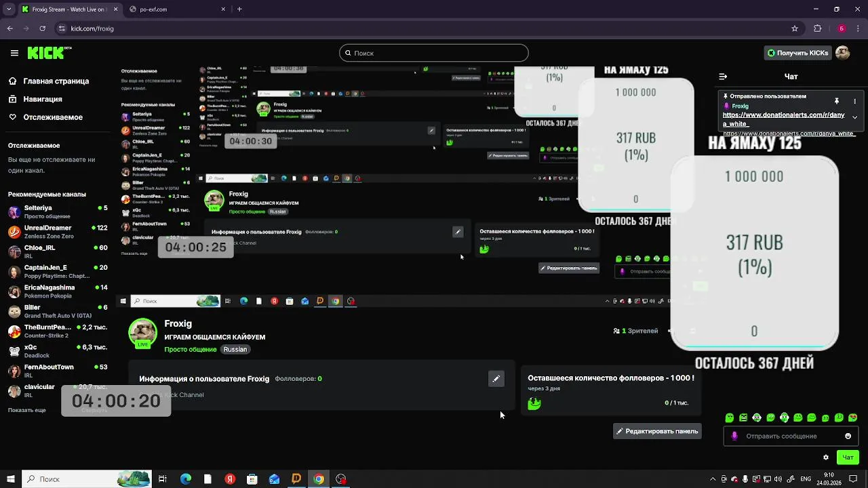Open the Chrome three-dot menu
This screenshot has width=868, height=488.
click(859, 28)
